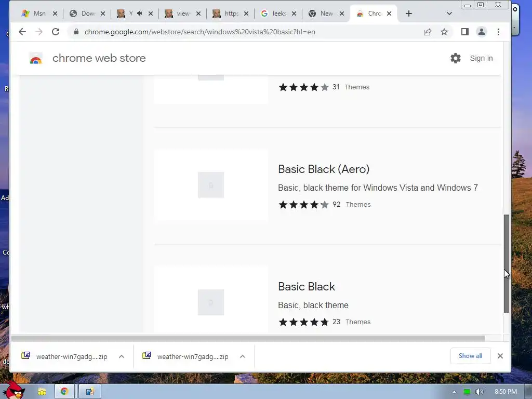Click the vertical page scrollbar thumb

pyautogui.click(x=506, y=263)
